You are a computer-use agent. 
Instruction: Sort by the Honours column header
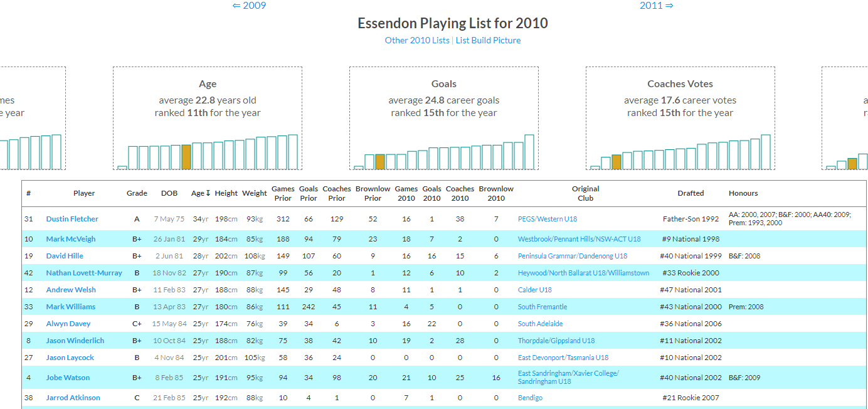[x=743, y=193]
